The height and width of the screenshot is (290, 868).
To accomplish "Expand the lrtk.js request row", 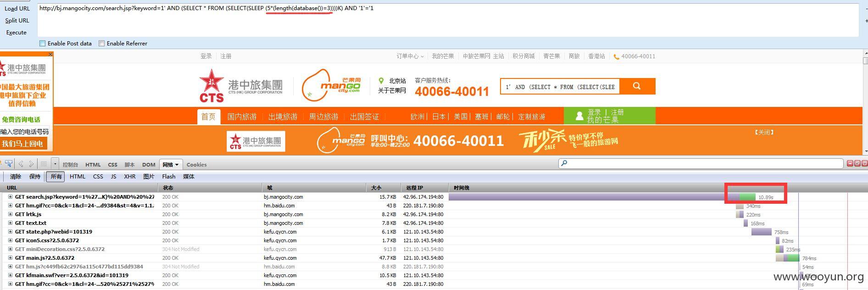I will point(10,214).
